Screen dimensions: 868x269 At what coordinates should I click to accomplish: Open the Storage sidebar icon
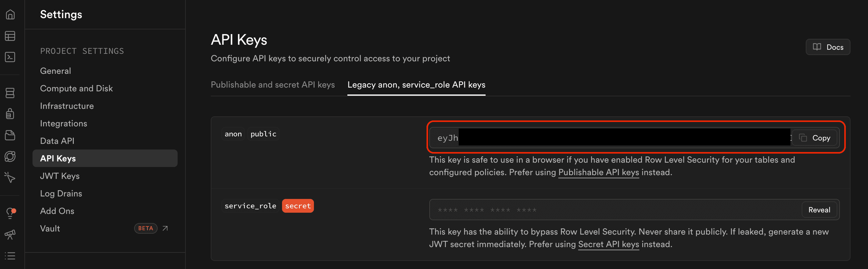10,135
